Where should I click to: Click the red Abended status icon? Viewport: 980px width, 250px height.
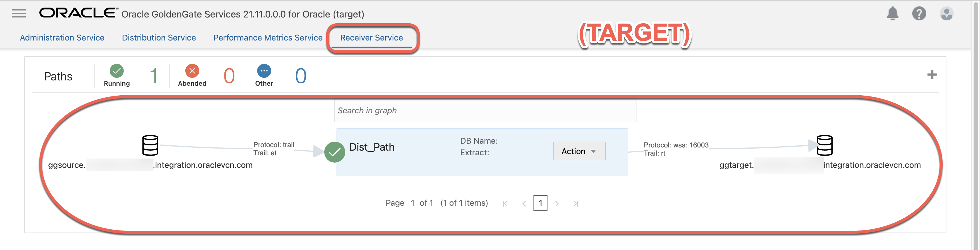(192, 71)
